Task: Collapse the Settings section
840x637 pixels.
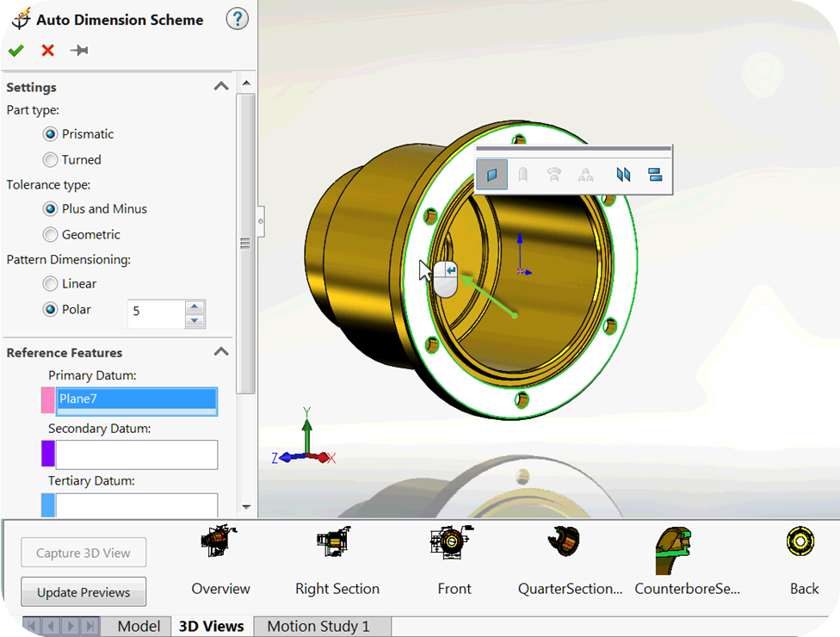Action: click(x=221, y=86)
